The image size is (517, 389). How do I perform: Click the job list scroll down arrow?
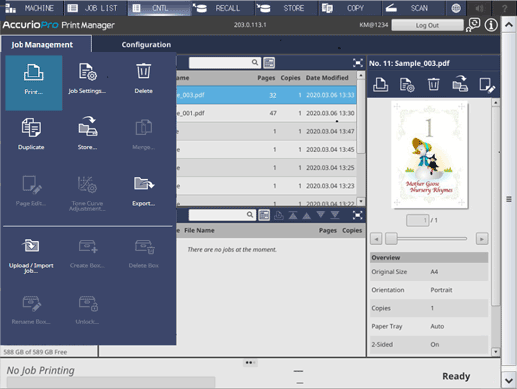click(x=361, y=201)
